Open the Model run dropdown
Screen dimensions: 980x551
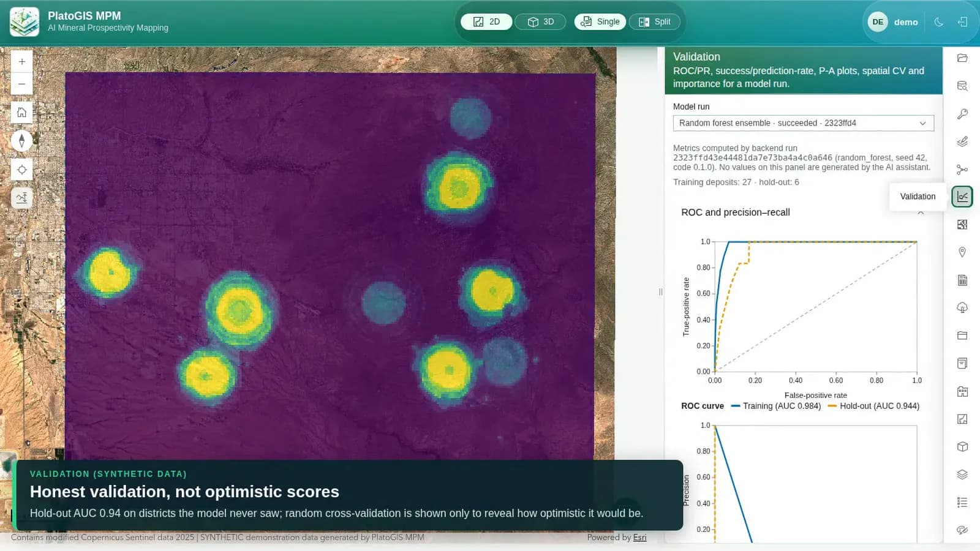pyautogui.click(x=803, y=123)
